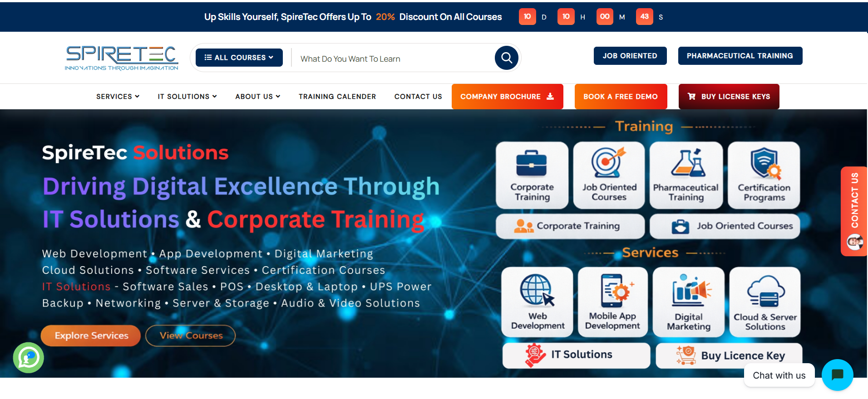The width and height of the screenshot is (868, 399).
Task: Open the WhatsApp chat icon
Action: point(29,358)
